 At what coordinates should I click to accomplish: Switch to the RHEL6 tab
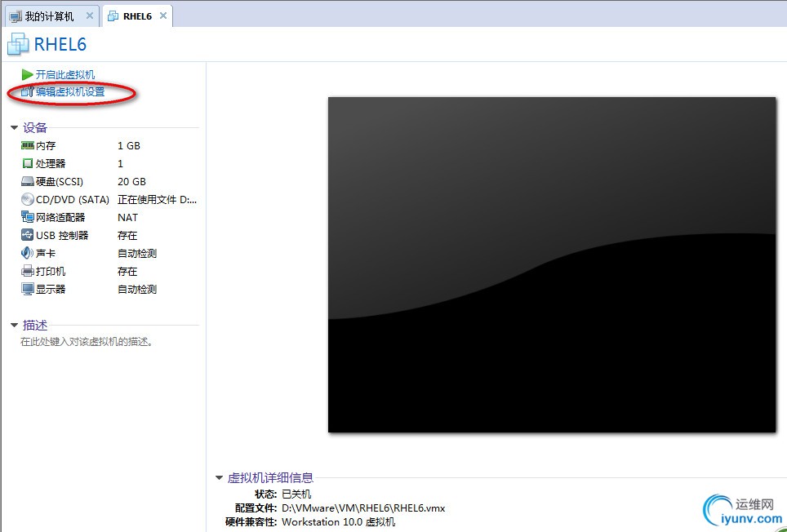coord(137,16)
